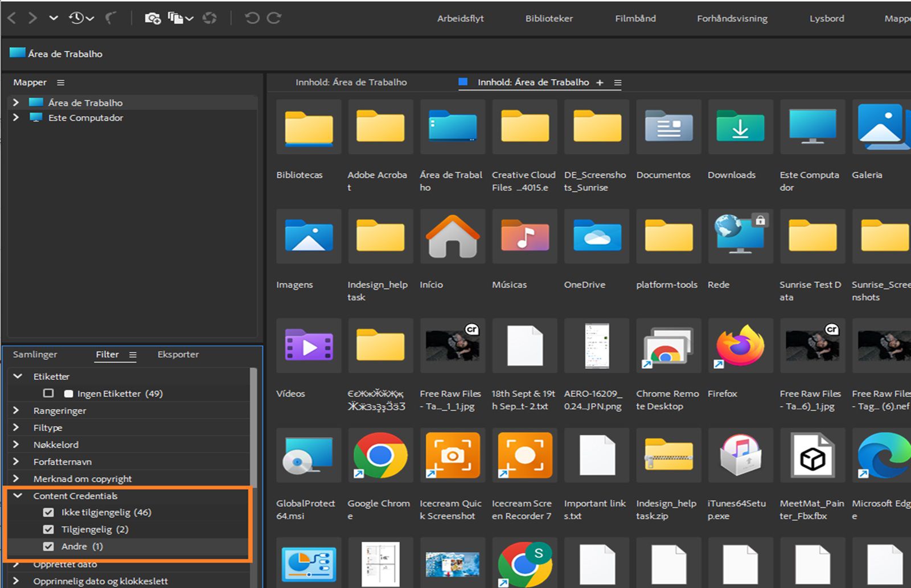Image resolution: width=911 pixels, height=588 pixels.
Task: Add new content tab with plus
Action: pyautogui.click(x=600, y=83)
